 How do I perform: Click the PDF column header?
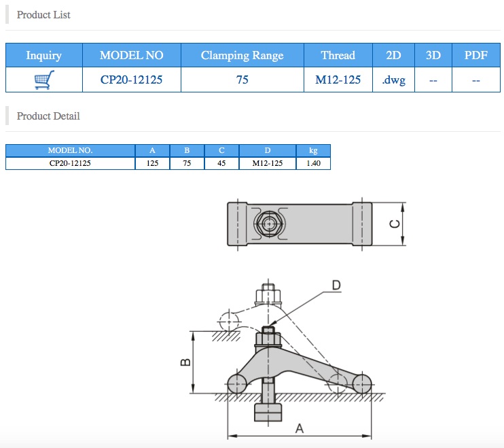point(475,56)
